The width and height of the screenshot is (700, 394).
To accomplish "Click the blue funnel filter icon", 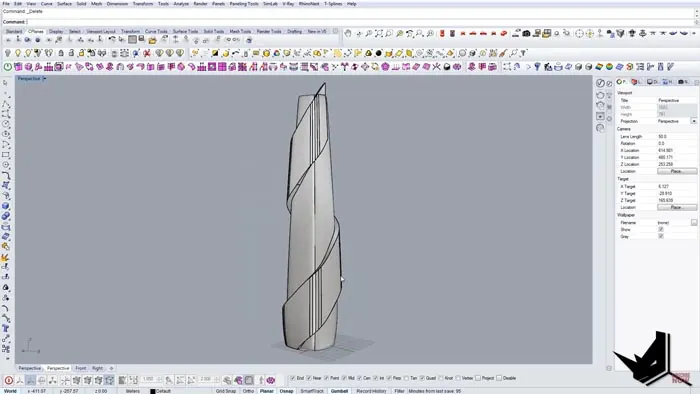I will click(537, 67).
